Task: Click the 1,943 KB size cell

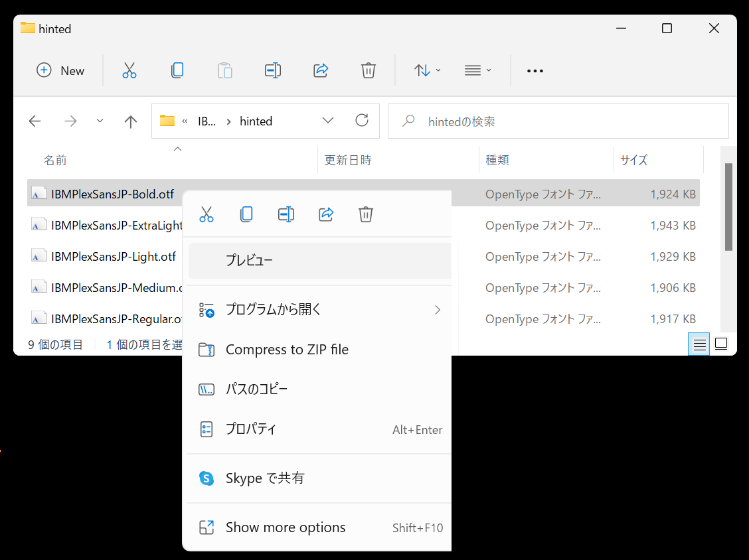Action: tap(673, 226)
